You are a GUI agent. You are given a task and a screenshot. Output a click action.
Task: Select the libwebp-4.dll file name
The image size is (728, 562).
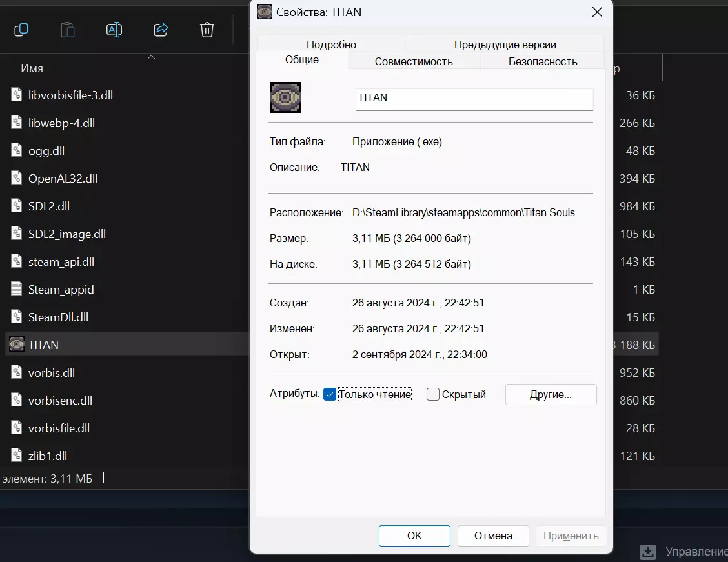tap(61, 123)
